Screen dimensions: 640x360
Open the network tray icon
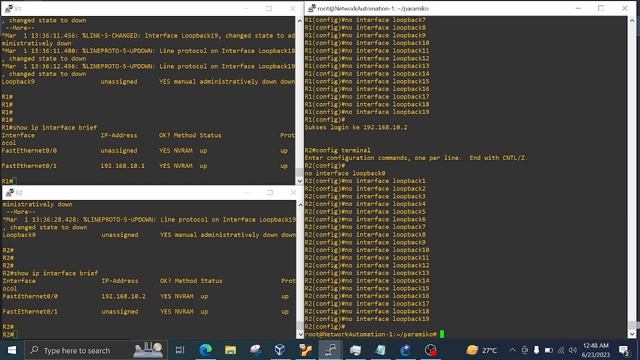click(x=561, y=350)
